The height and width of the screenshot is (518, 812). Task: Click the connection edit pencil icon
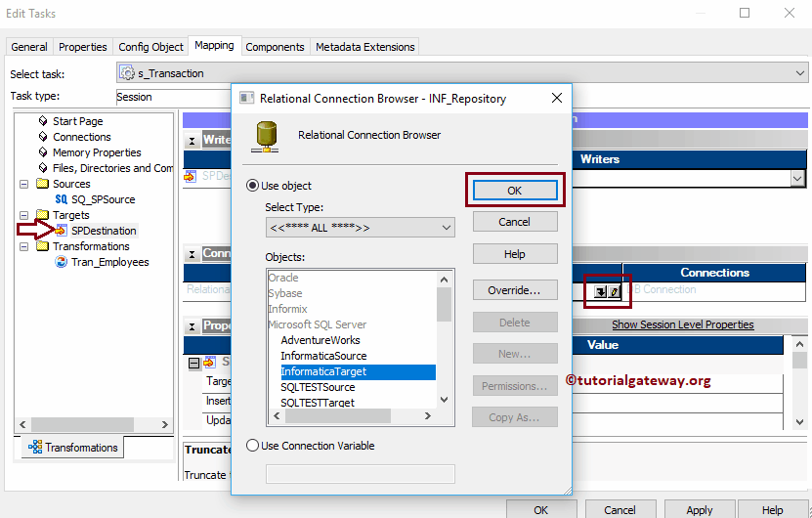(x=614, y=291)
